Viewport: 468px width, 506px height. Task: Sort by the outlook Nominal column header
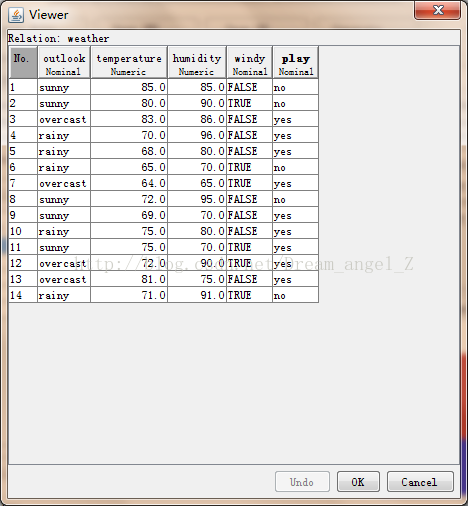click(x=64, y=62)
